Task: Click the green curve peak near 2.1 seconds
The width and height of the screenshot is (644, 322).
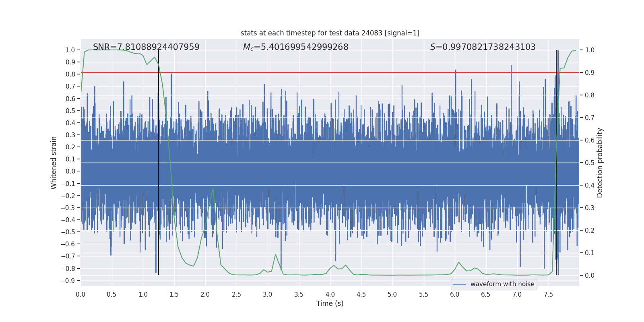Action: (213, 189)
